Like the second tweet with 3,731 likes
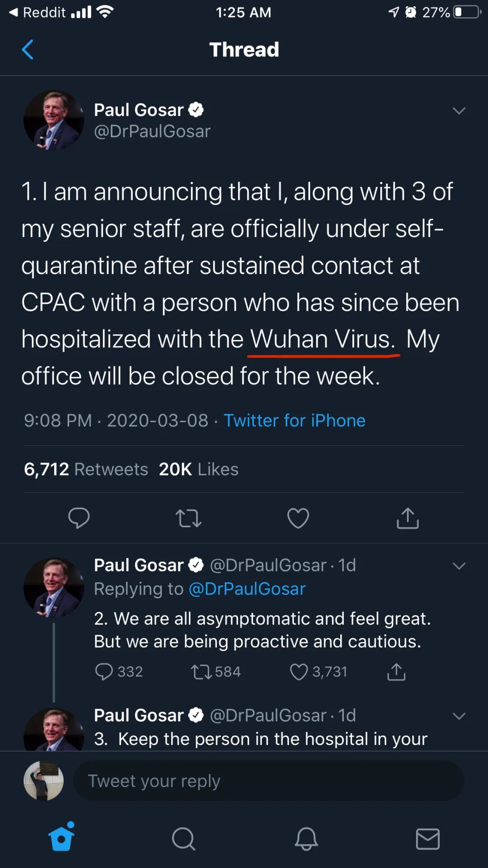488x868 pixels. point(299,672)
